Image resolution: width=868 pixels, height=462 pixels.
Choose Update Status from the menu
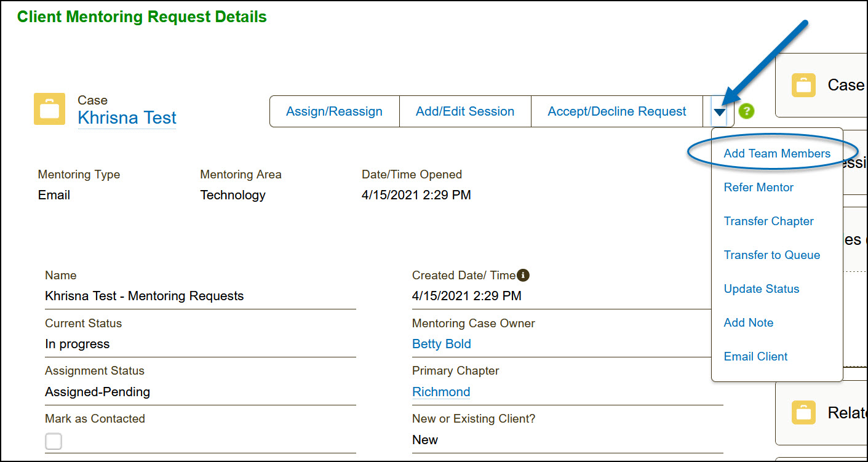click(x=761, y=289)
